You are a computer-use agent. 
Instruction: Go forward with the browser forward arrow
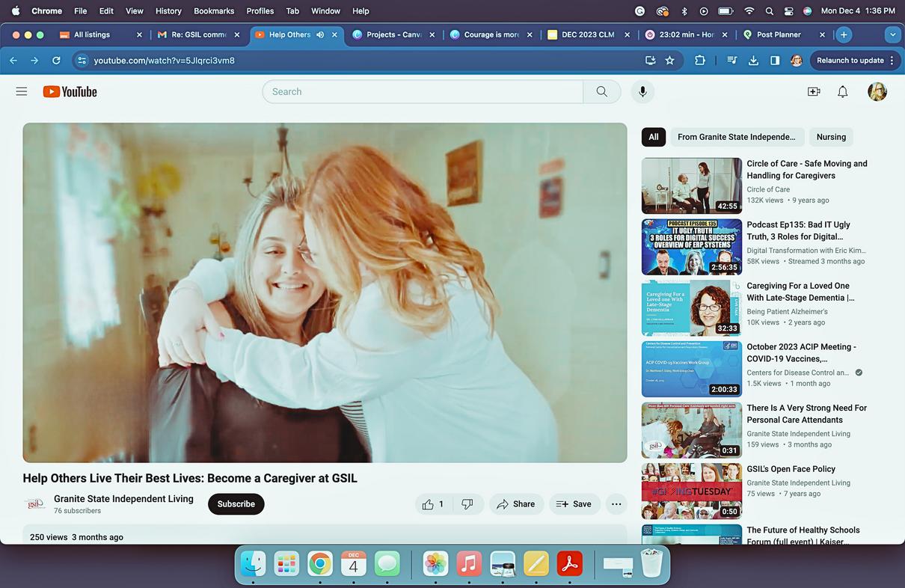point(34,61)
